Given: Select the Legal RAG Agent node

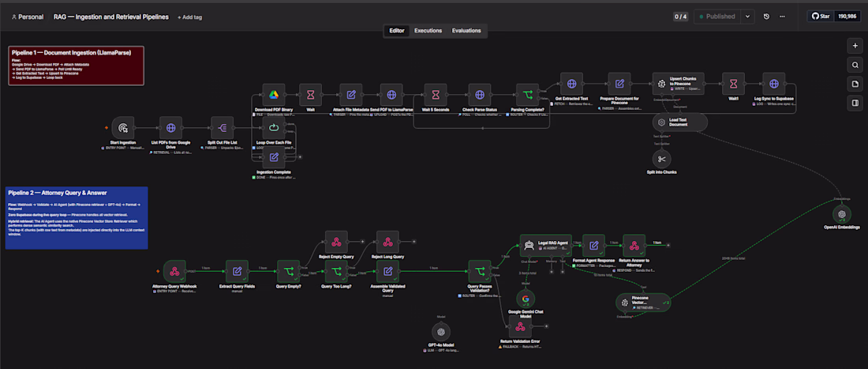Looking at the screenshot, I should 546,246.
